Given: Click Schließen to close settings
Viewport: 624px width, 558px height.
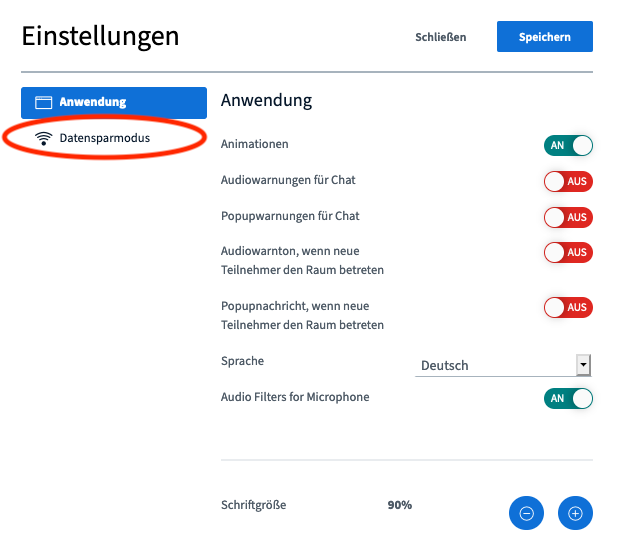Looking at the screenshot, I should coord(441,37).
